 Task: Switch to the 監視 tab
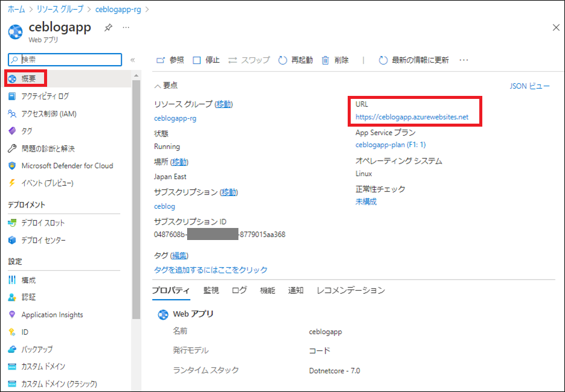[211, 291]
